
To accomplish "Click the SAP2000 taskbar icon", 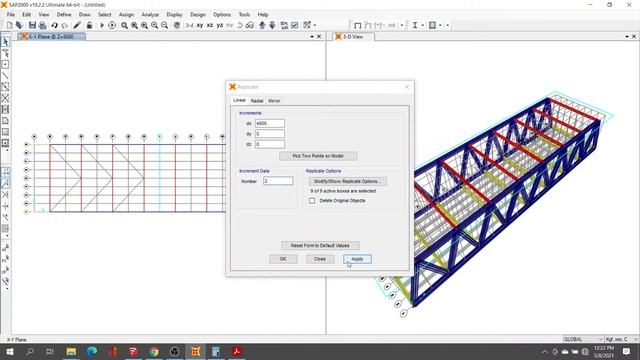I will [x=196, y=351].
